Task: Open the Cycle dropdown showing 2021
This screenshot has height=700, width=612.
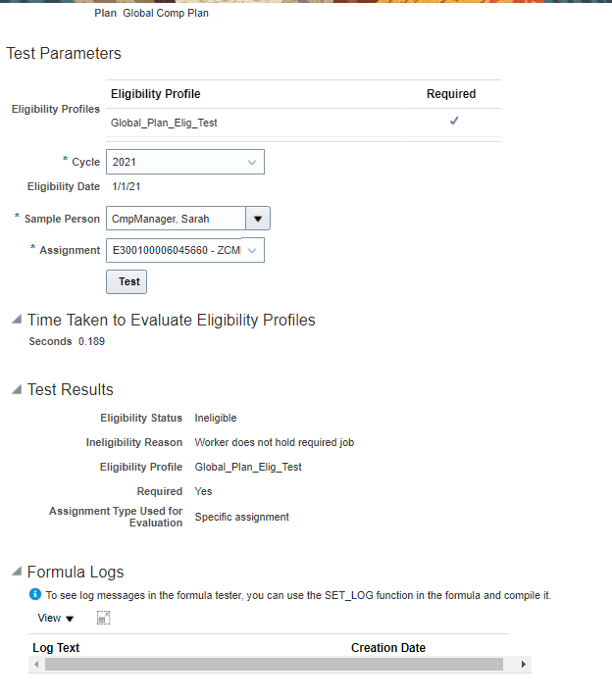Action: coord(252,162)
